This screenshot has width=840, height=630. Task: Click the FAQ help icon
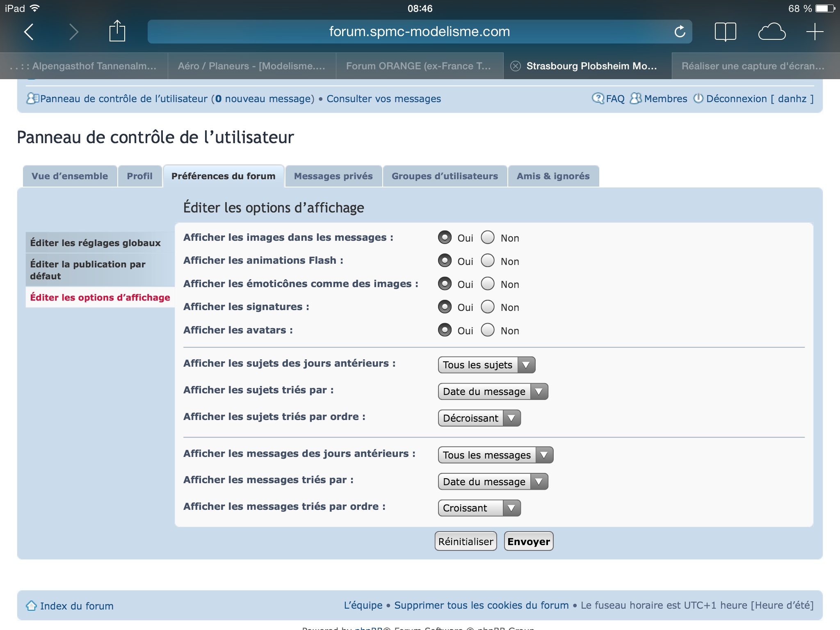pos(598,98)
